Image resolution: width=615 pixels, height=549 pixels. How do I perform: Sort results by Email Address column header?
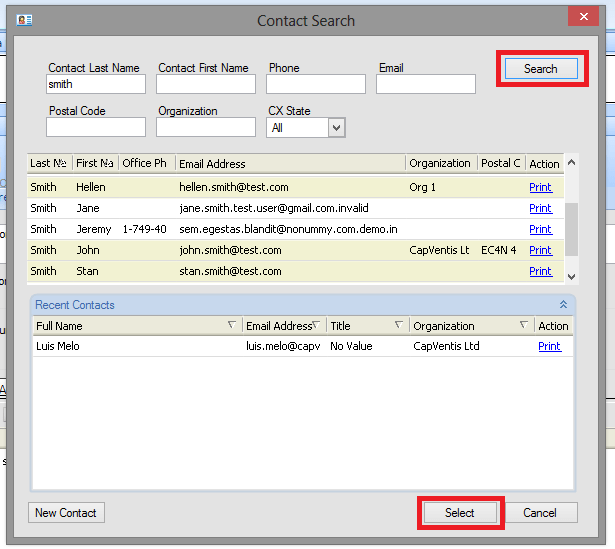(x=290, y=163)
